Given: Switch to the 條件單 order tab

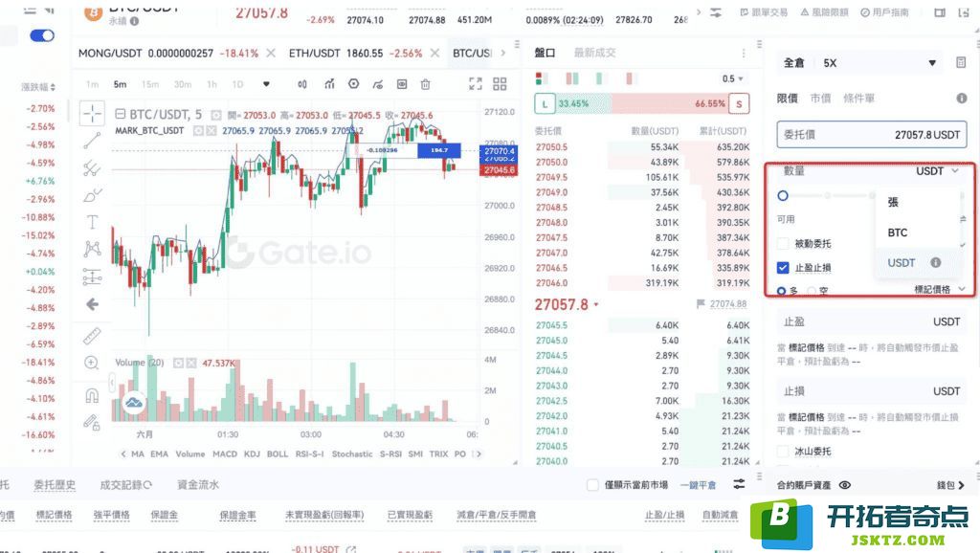Looking at the screenshot, I should click(x=858, y=99).
